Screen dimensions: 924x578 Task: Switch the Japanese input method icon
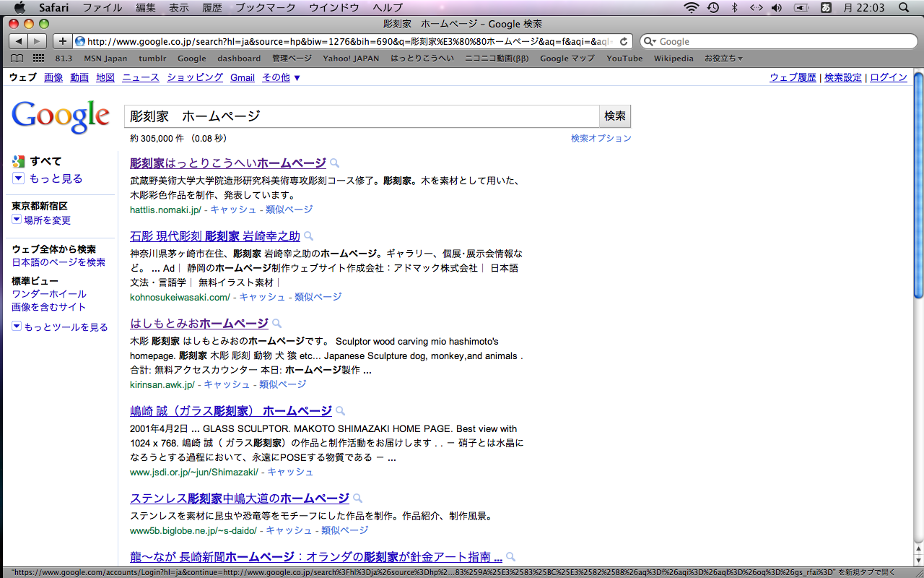click(x=826, y=7)
